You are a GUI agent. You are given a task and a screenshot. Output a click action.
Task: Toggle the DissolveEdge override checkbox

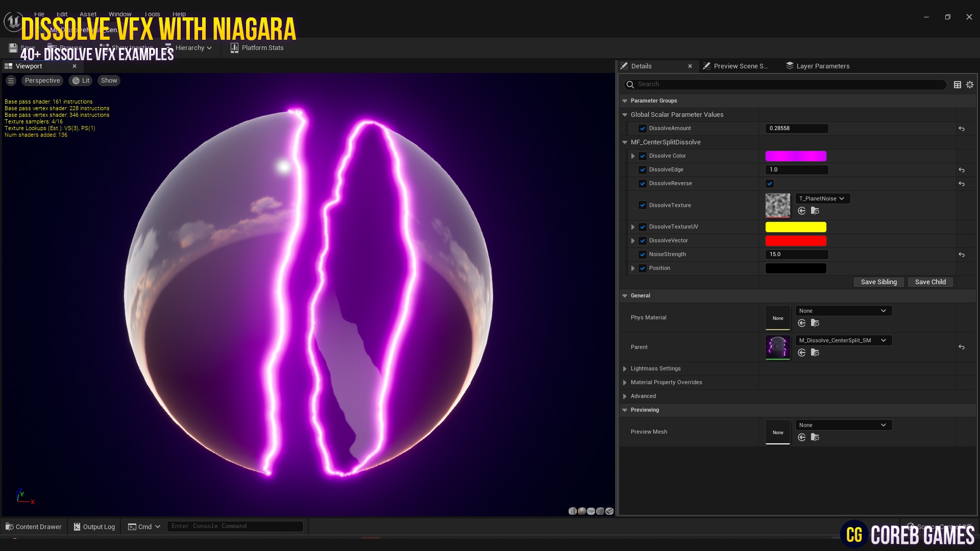tap(643, 170)
